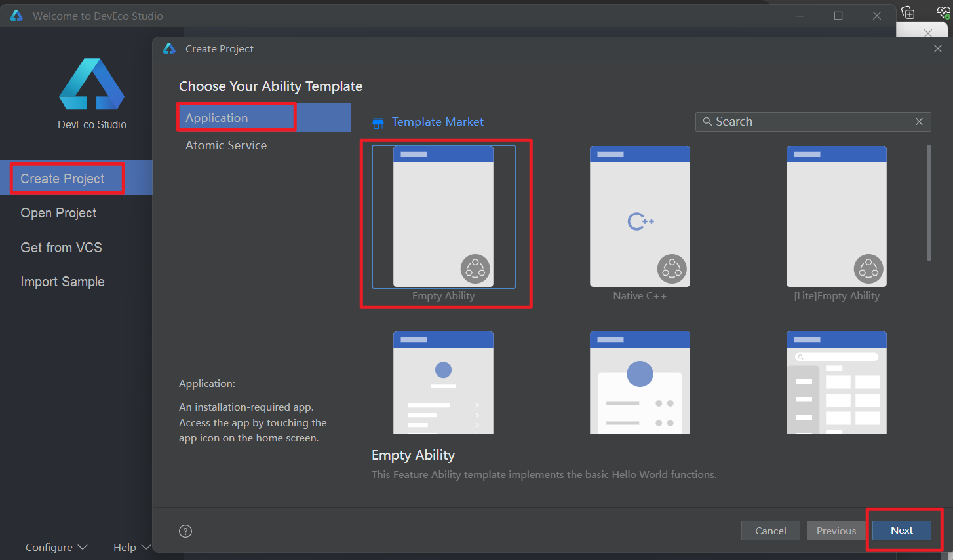Select the card profile template in second row

[640, 383]
